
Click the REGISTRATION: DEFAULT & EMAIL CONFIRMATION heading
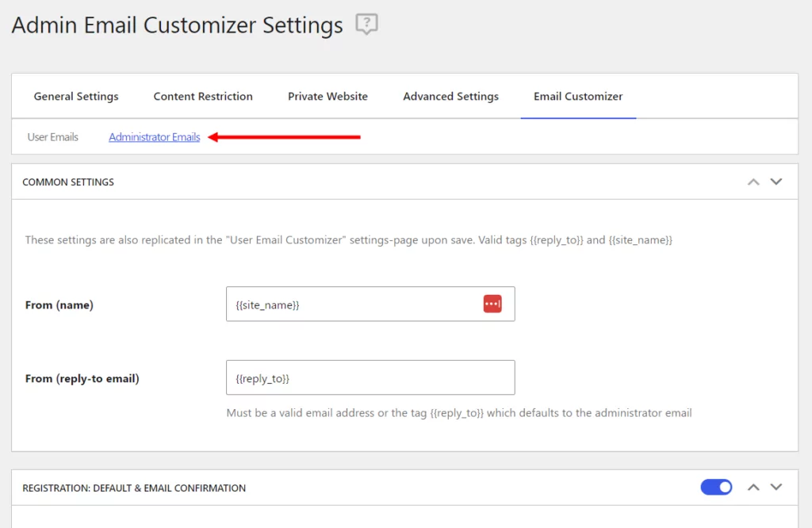click(x=134, y=488)
